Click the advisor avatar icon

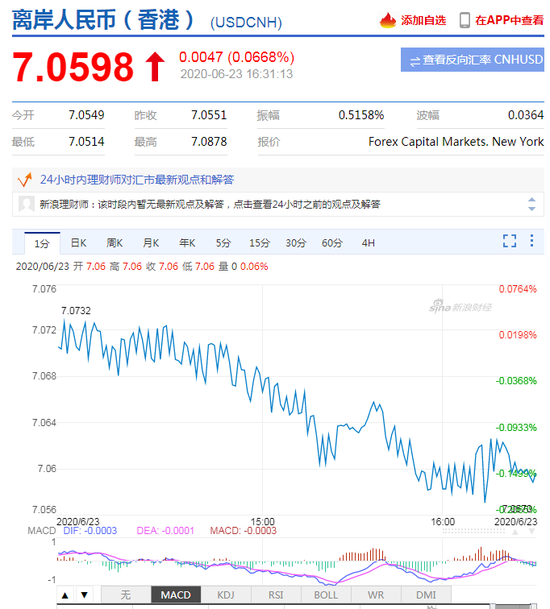26,204
